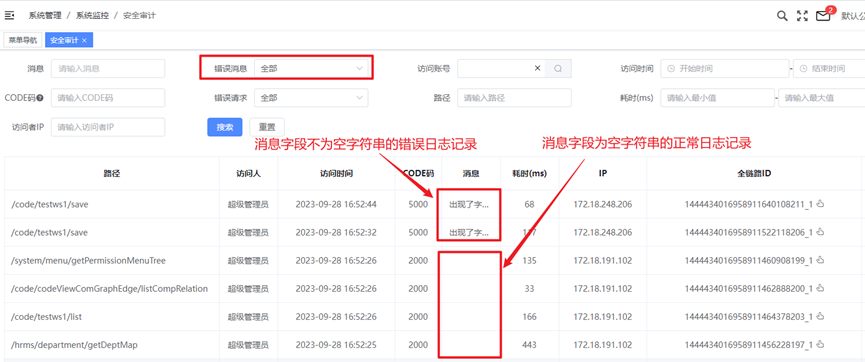Viewport: 865px width, 362px height.
Task: Switch to the 菜单导航 tab
Action: pos(23,40)
